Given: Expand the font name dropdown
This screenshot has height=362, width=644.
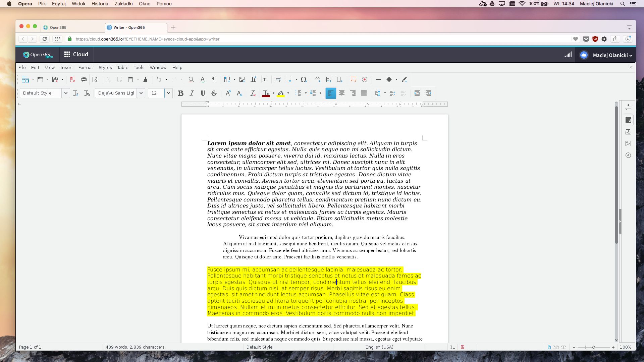Looking at the screenshot, I should (x=141, y=93).
